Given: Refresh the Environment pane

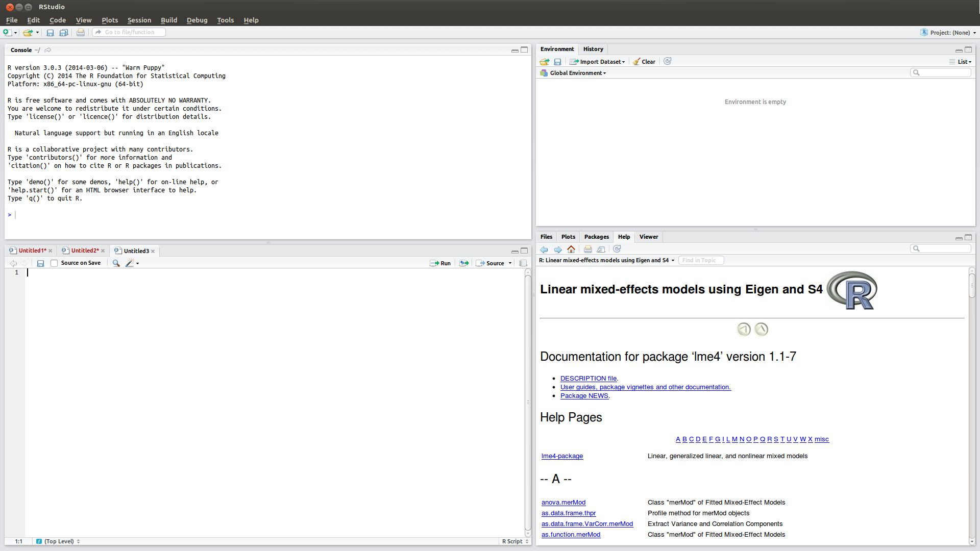Looking at the screenshot, I should pyautogui.click(x=668, y=61).
